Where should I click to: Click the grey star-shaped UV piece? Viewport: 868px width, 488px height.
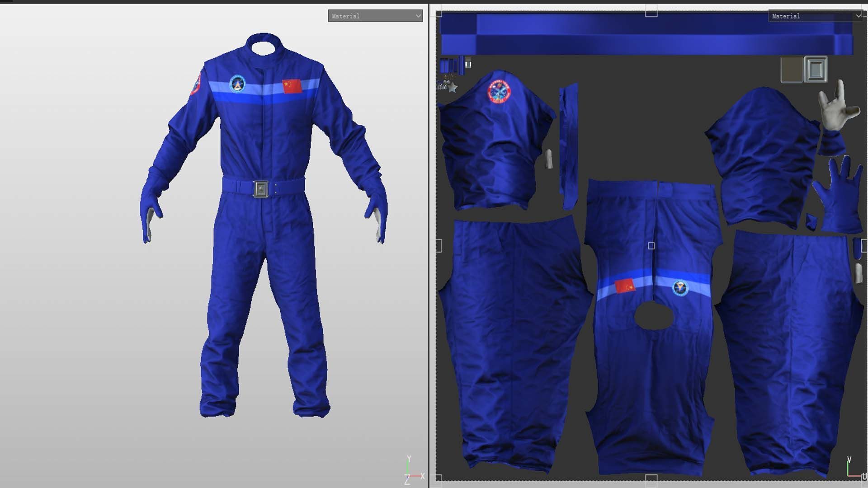click(452, 88)
